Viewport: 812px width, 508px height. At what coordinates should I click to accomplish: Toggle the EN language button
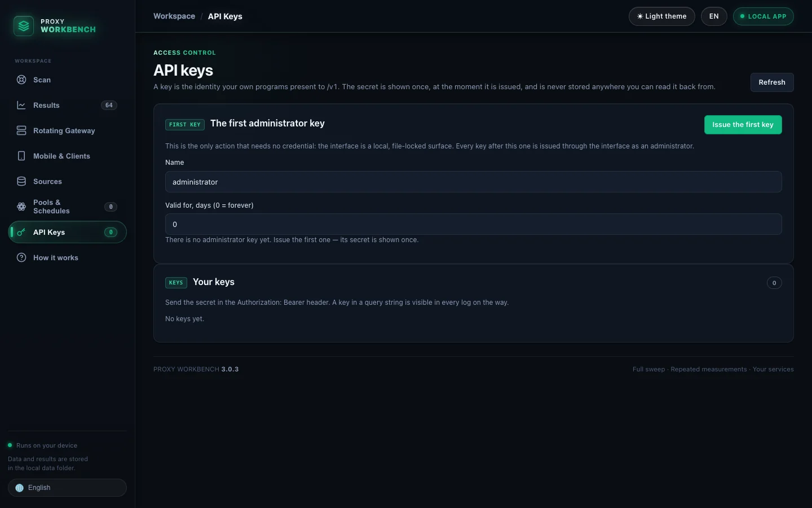pos(714,16)
